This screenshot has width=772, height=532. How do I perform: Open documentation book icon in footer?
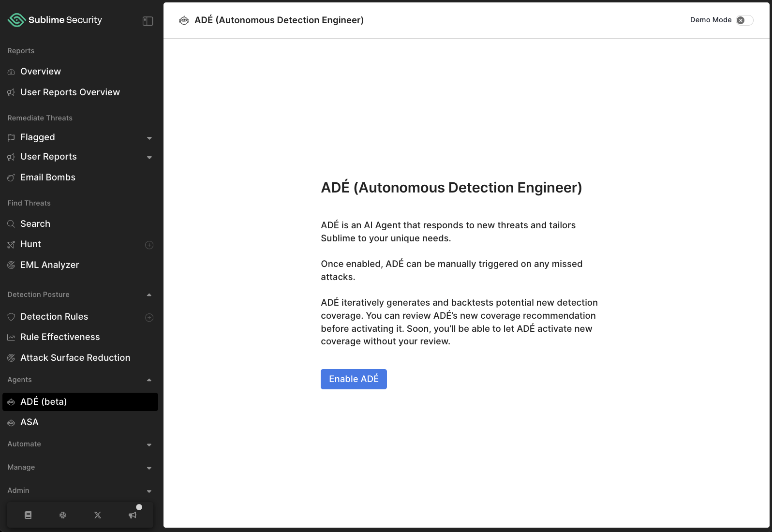click(x=28, y=515)
